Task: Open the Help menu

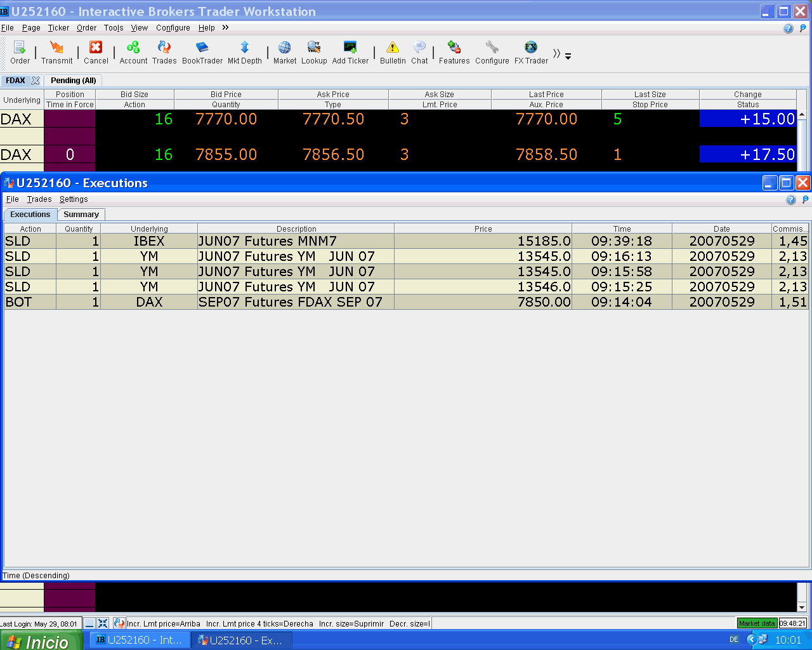Action: (x=207, y=28)
